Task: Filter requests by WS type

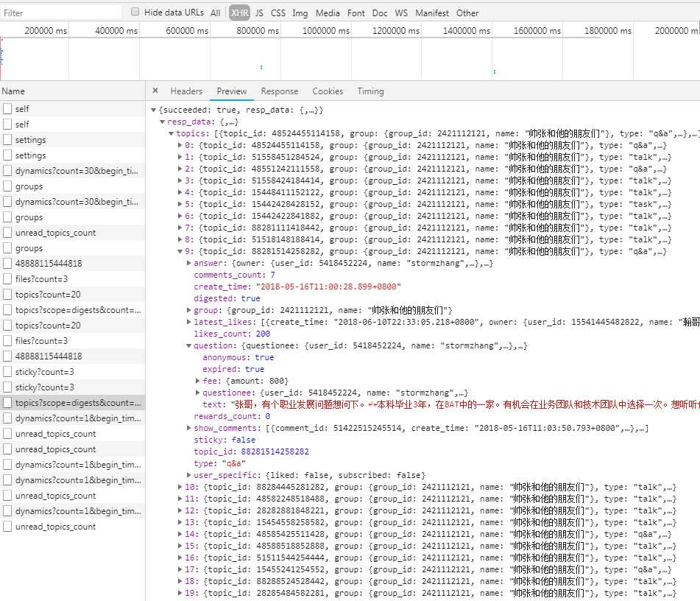Action: click(x=401, y=13)
